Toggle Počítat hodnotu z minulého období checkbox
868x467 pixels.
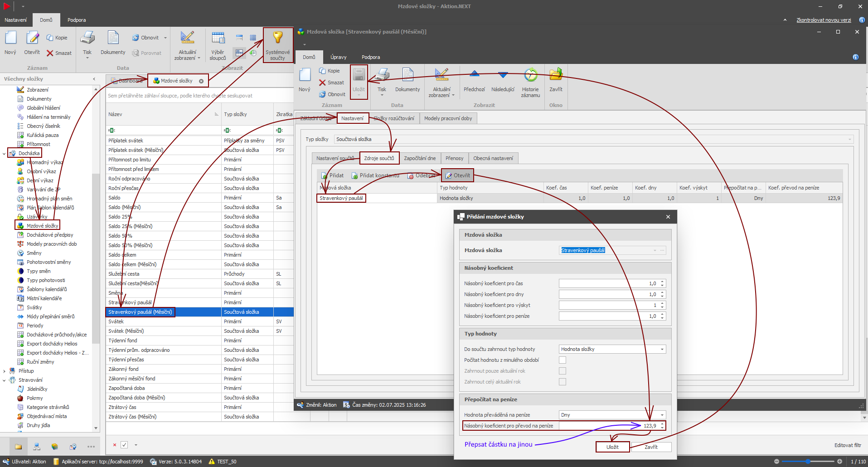pos(563,360)
